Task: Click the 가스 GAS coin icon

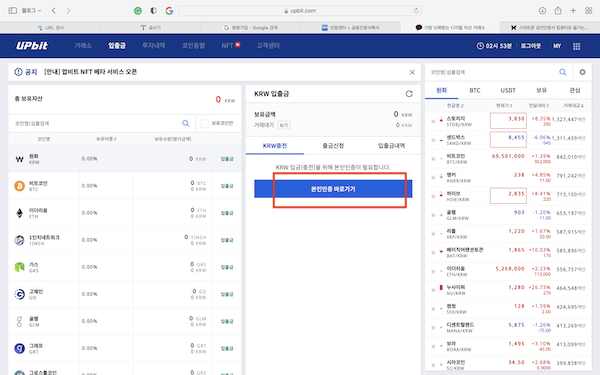Action: 20,267
